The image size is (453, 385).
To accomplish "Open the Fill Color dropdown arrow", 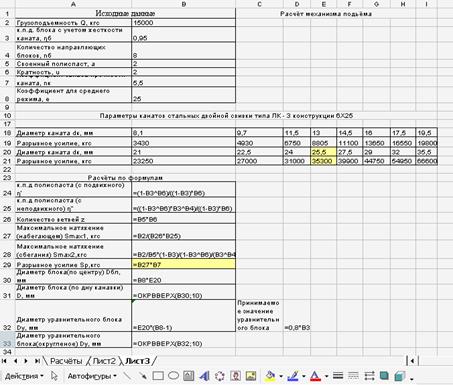I will (x=281, y=377).
